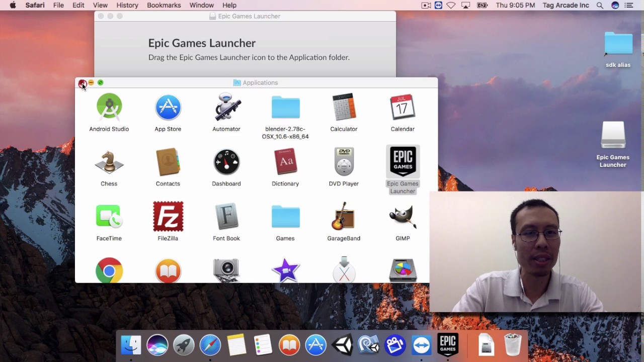Click the Epic Games Launcher installer heading
Screen dimensions: 644x362
pos(202,43)
